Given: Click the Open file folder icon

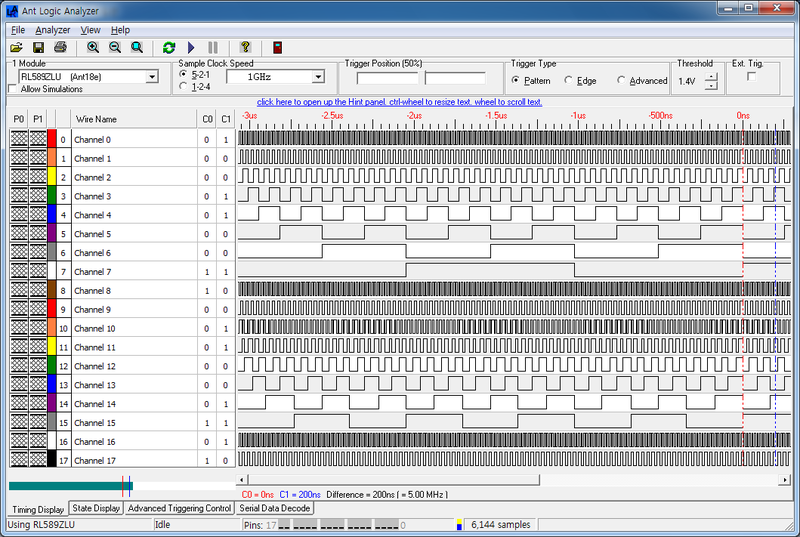Looking at the screenshot, I should pyautogui.click(x=16, y=47).
